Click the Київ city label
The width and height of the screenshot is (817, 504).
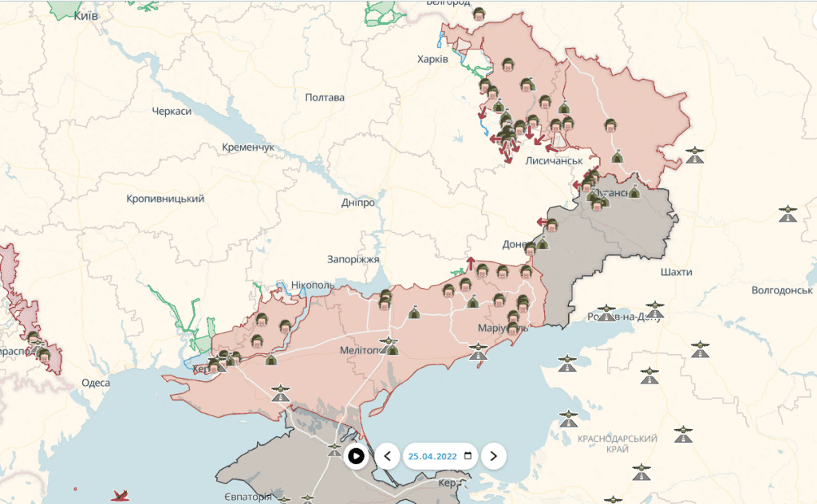coord(86,16)
